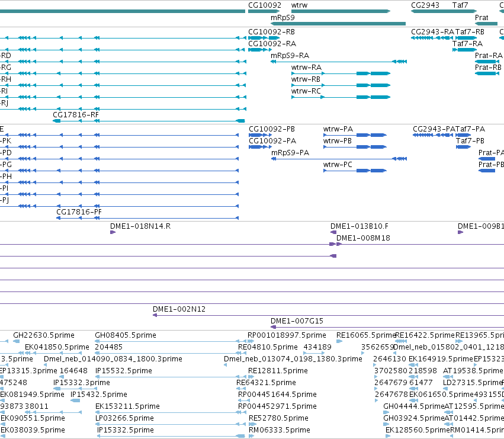Click the CG2943-PA protein label
Image resolution: width=504 pixels, height=439 pixels.
click(434, 129)
